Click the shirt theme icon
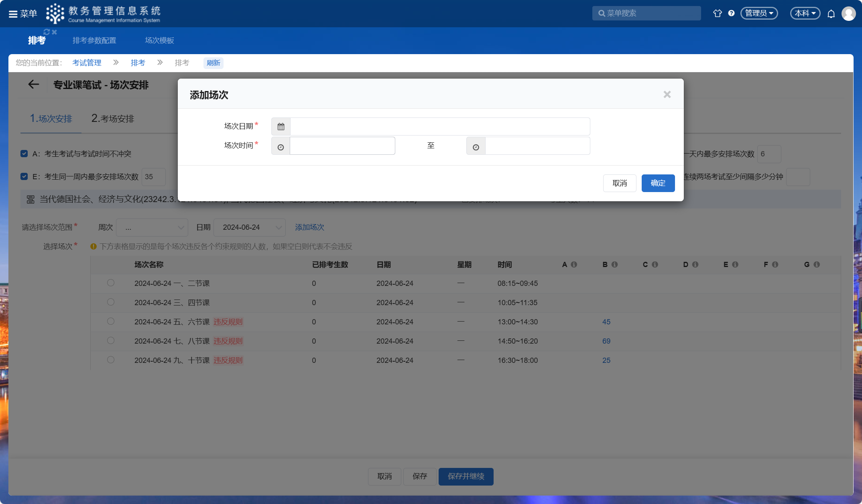This screenshot has width=862, height=504. 718,13
